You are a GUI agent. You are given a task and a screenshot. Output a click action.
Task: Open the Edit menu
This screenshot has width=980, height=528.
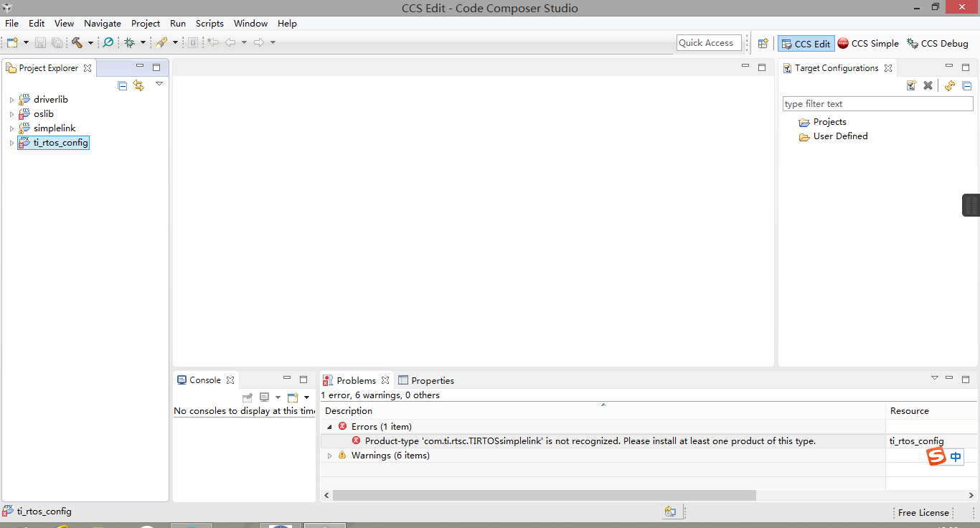click(x=37, y=24)
